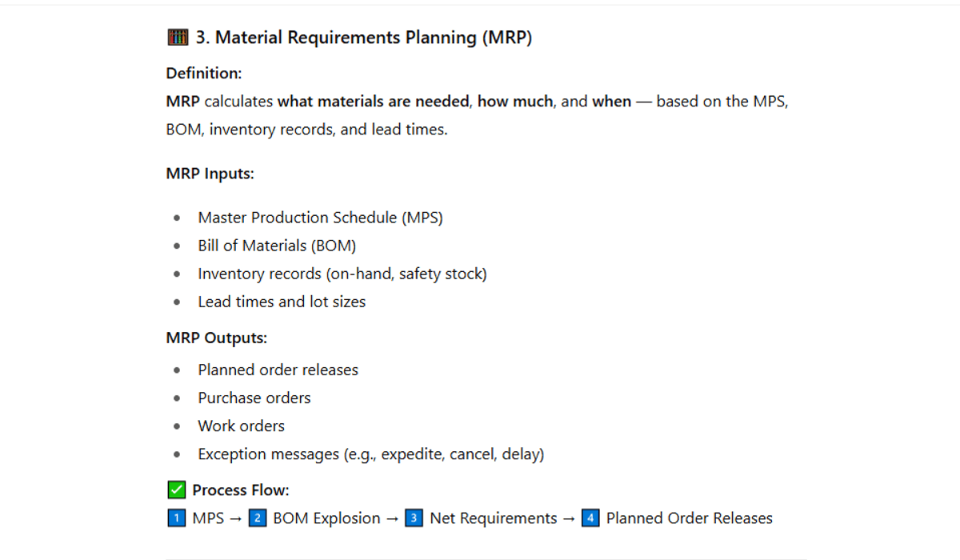
Task: Click the "MRP Outputs:" subheading
Action: (x=216, y=338)
